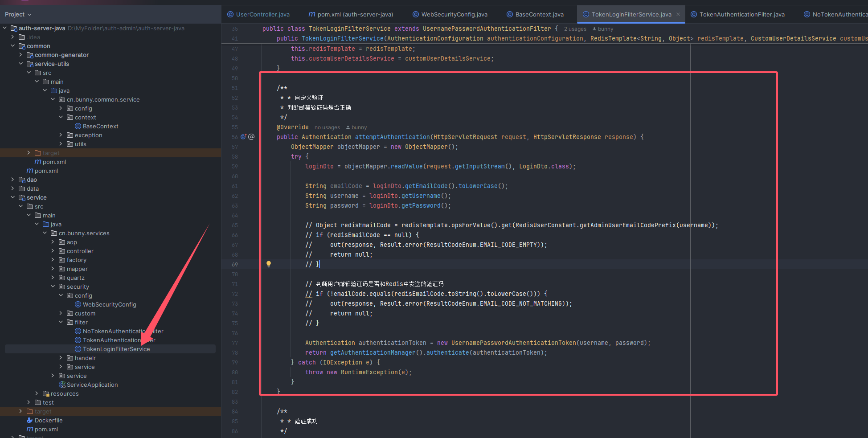Viewport: 868px width, 438px height.
Task: Click line number 77 in the gutter
Action: click(235, 343)
